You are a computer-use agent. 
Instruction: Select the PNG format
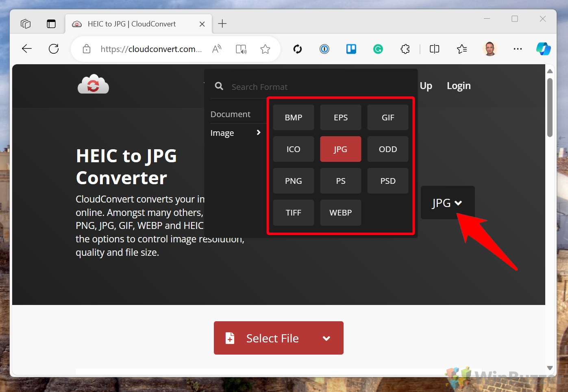tap(294, 181)
